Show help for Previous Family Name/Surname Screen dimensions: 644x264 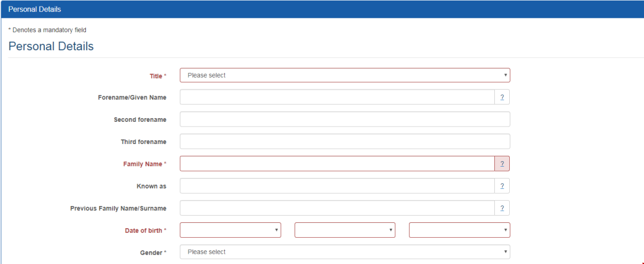point(502,208)
